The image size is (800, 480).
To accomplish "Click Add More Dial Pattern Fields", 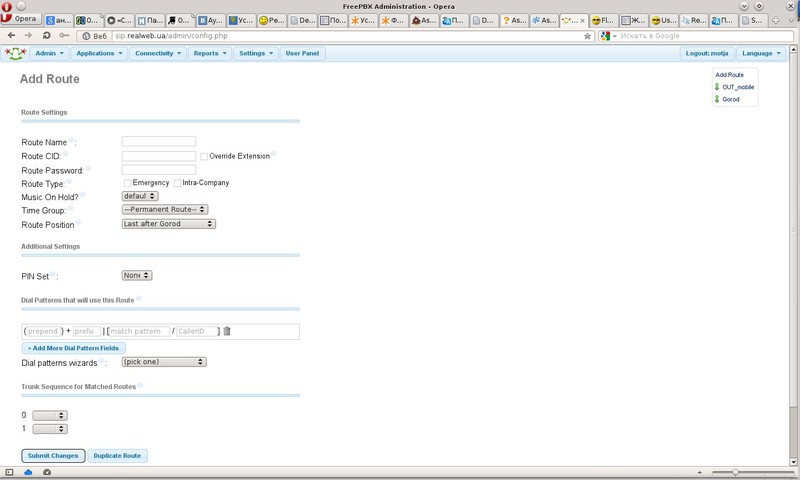I will (x=73, y=348).
